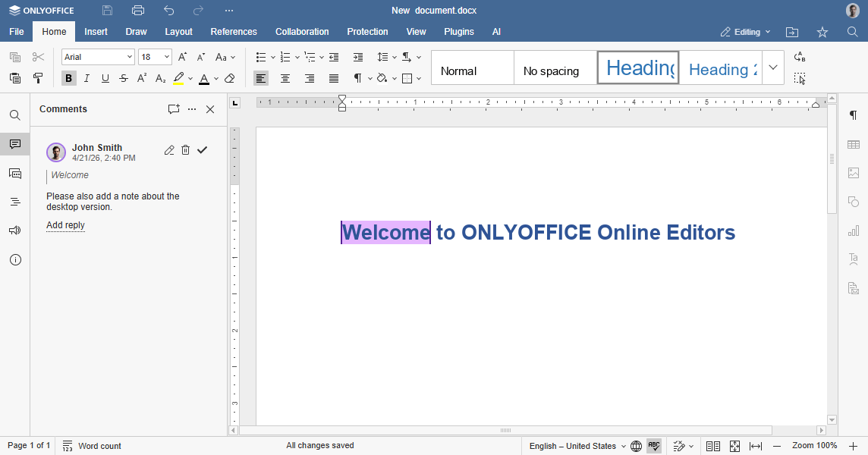
Task: Click the Add reply link
Action: click(65, 225)
